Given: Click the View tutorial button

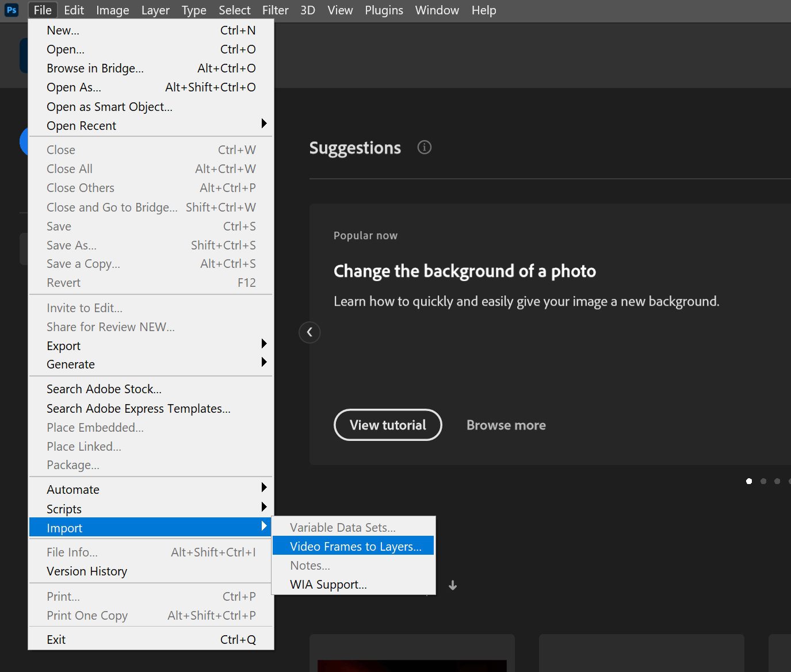Looking at the screenshot, I should coord(388,425).
